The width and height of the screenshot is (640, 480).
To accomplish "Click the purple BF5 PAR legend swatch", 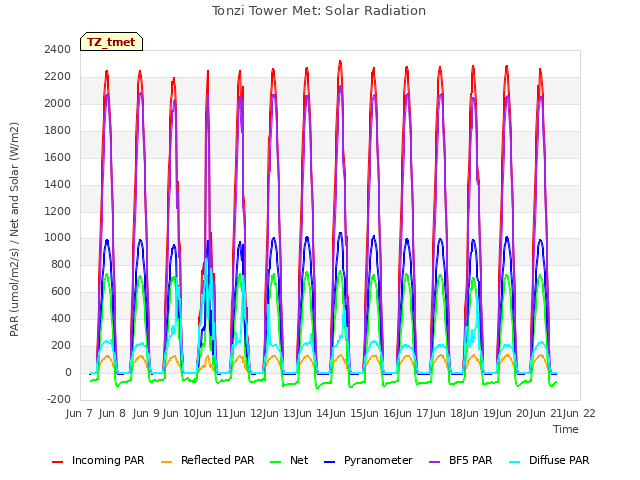I will coord(435,462).
